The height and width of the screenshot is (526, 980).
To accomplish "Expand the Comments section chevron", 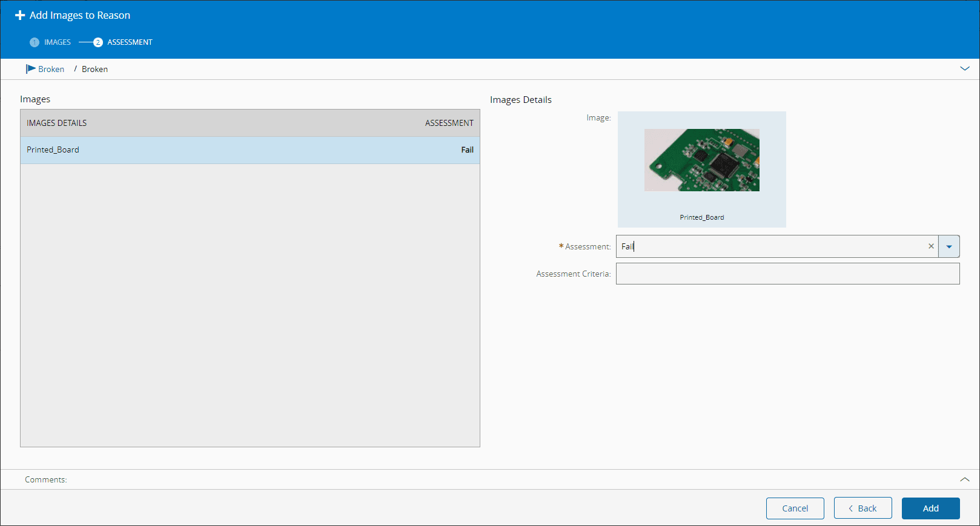I will (x=965, y=479).
